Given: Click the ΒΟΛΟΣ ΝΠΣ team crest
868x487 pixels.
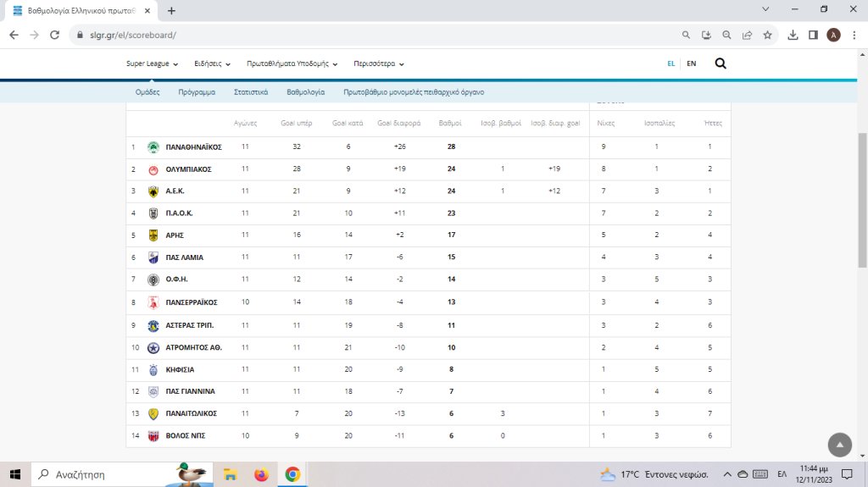Looking at the screenshot, I should pos(153,436).
